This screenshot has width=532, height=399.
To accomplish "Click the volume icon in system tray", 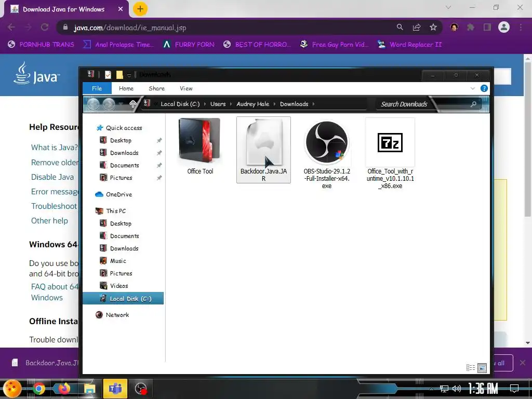I will click(x=457, y=389).
